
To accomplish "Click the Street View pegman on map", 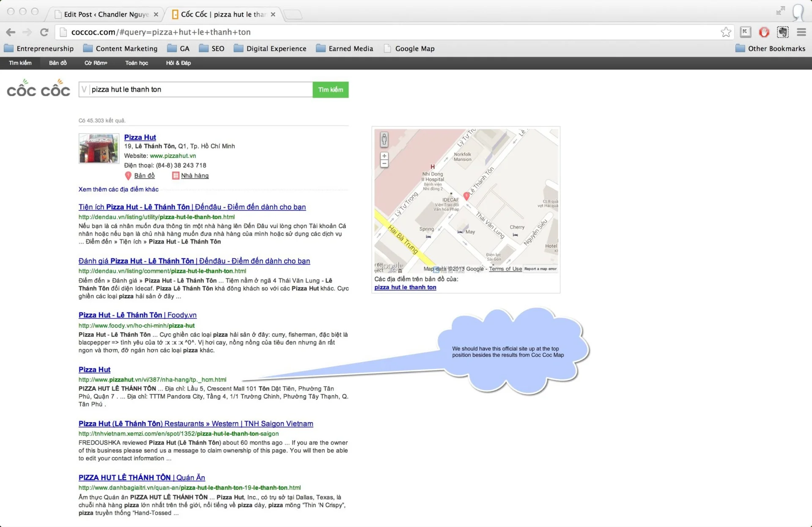I will coord(384,139).
